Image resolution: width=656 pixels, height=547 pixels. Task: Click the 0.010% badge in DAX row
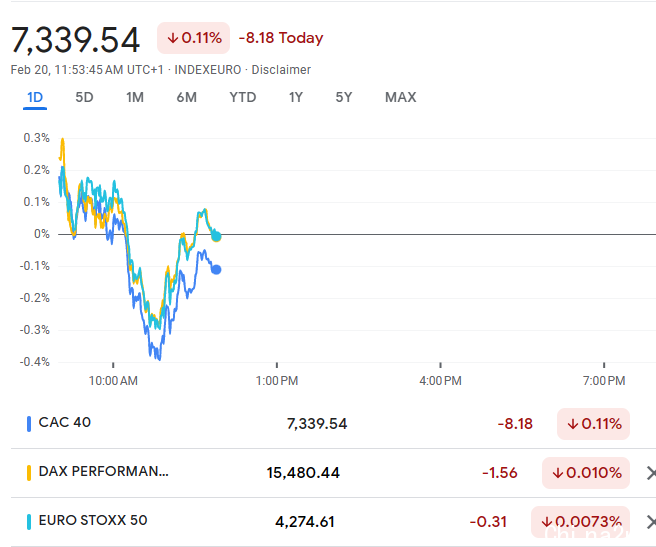586,473
